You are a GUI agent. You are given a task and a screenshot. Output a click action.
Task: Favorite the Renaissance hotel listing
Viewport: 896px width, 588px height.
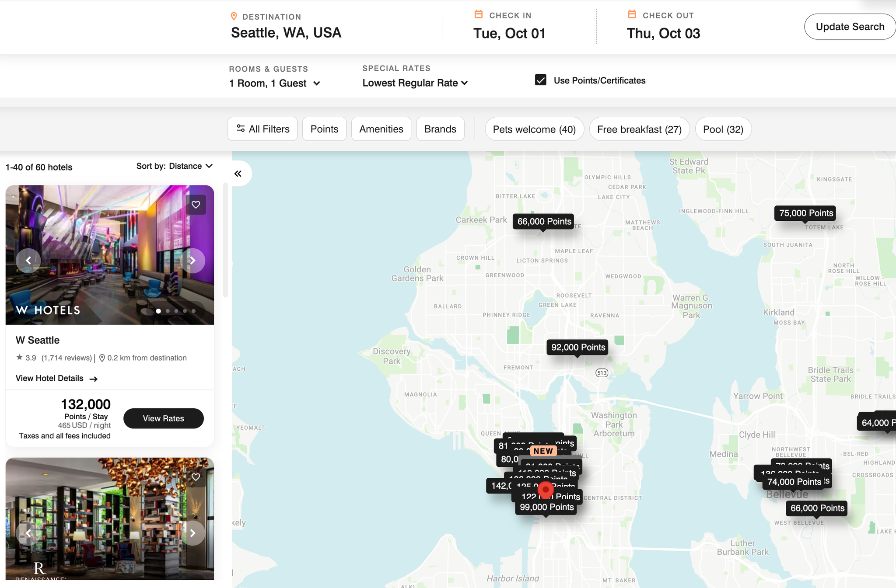click(x=196, y=477)
